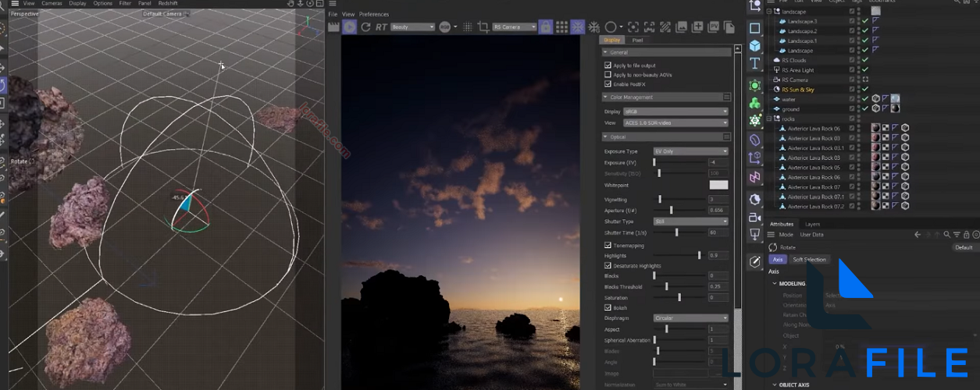980x390 pixels.
Task: Click the camera icon in side toolbar
Action: pyautogui.click(x=755, y=217)
